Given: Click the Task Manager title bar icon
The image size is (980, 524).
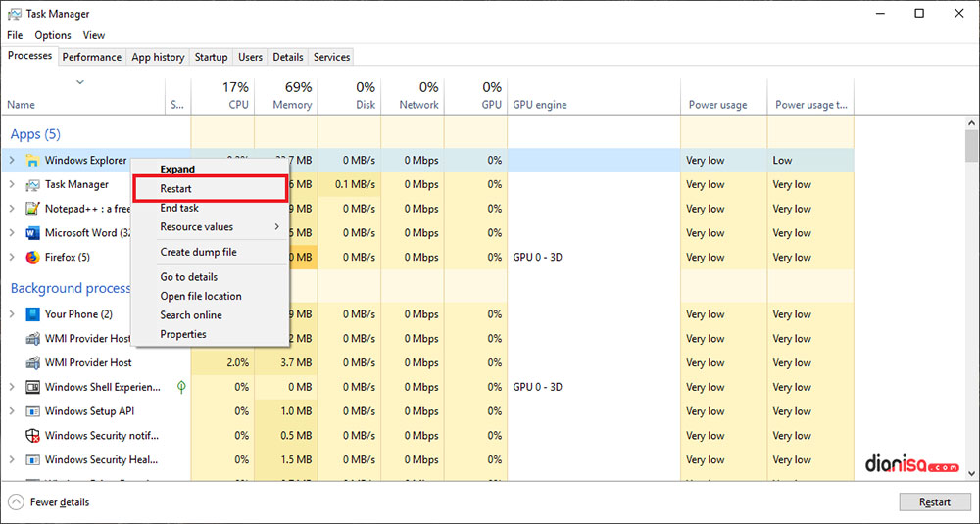Looking at the screenshot, I should tap(13, 14).
